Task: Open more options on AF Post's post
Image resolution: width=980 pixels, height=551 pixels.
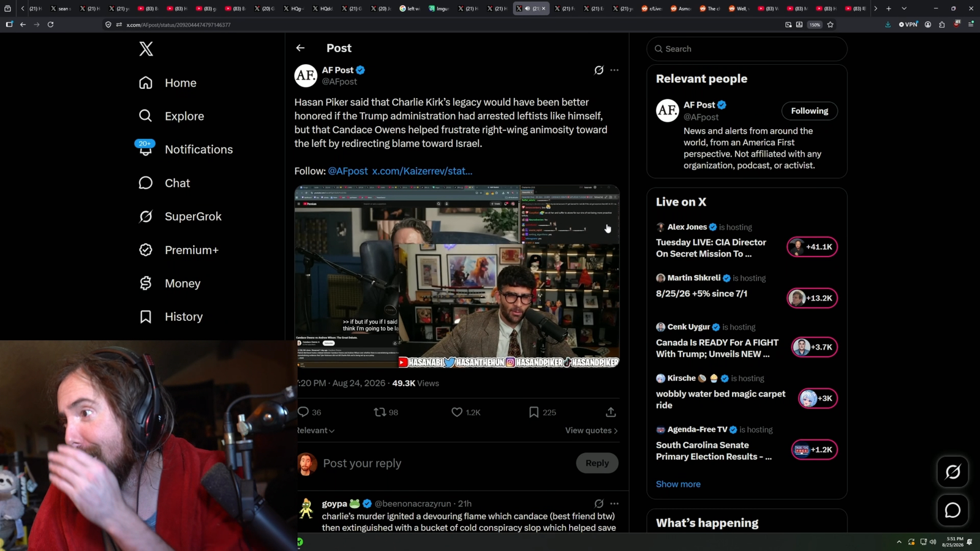Action: click(x=614, y=70)
